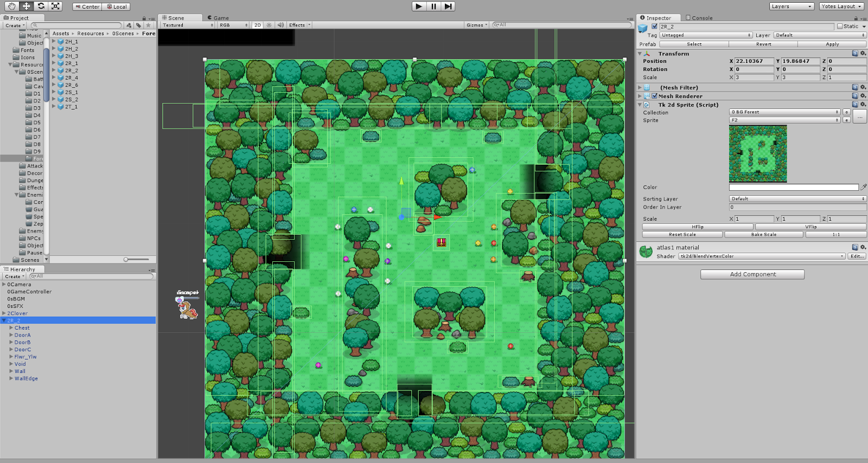Open the Layers dropdown in toolbar

pyautogui.click(x=792, y=7)
